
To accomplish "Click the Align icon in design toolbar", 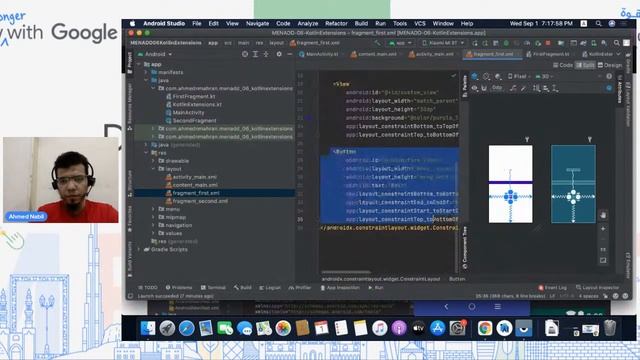I will (x=546, y=88).
